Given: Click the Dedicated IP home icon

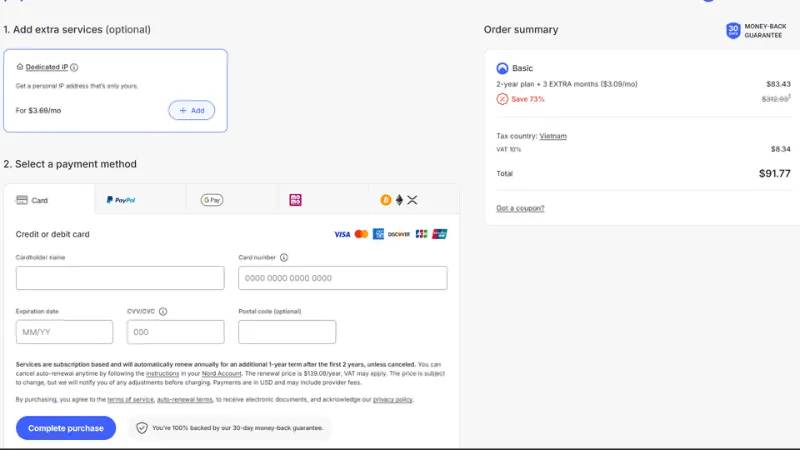Looking at the screenshot, I should (20, 67).
